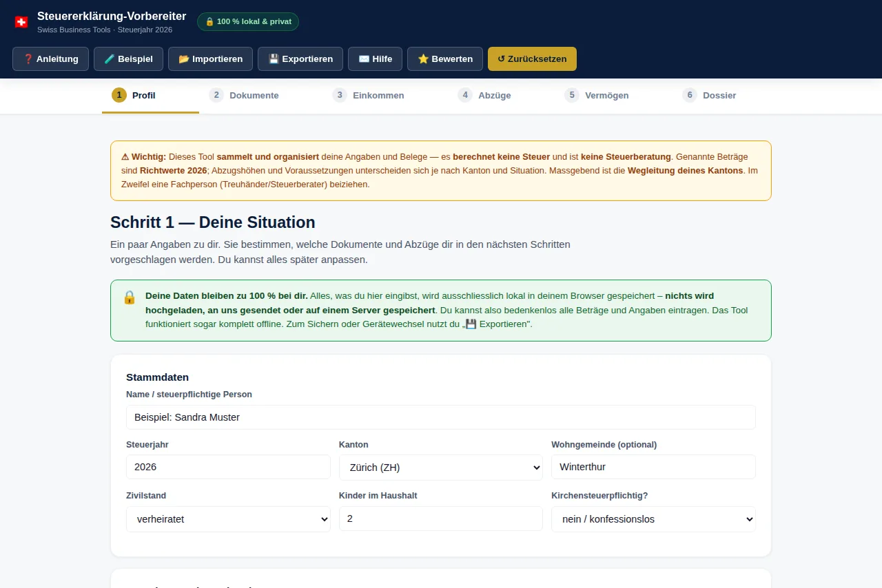The width and height of the screenshot is (882, 588).
Task: Reset everything with Zurücksetzen
Action: [532, 59]
